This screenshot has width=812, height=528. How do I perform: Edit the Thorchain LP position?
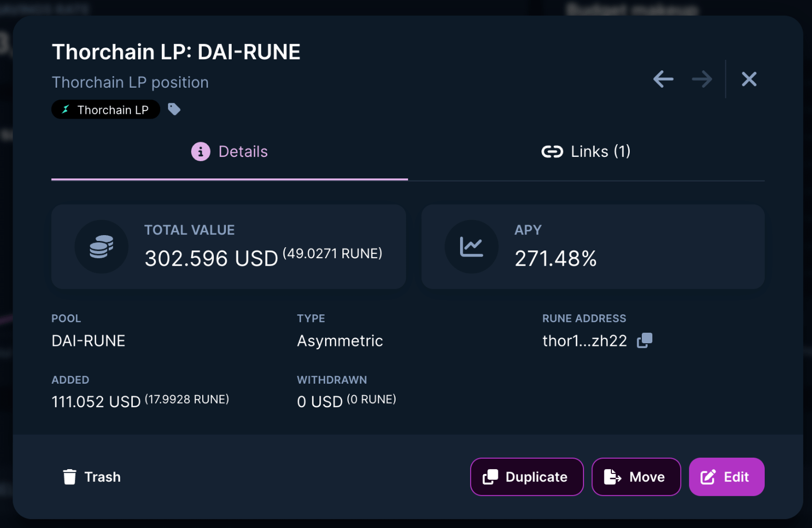pyautogui.click(x=726, y=477)
